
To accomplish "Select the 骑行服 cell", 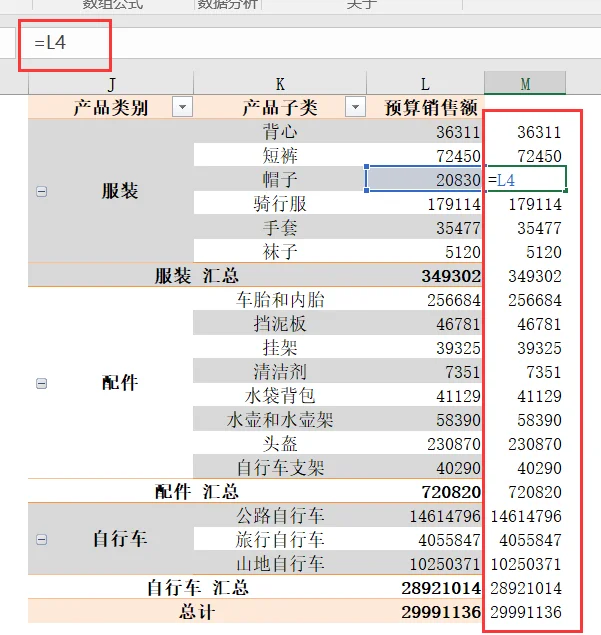I will (x=280, y=203).
